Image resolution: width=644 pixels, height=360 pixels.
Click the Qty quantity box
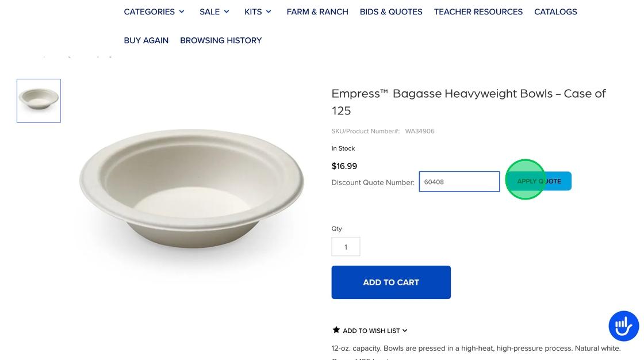(x=346, y=247)
